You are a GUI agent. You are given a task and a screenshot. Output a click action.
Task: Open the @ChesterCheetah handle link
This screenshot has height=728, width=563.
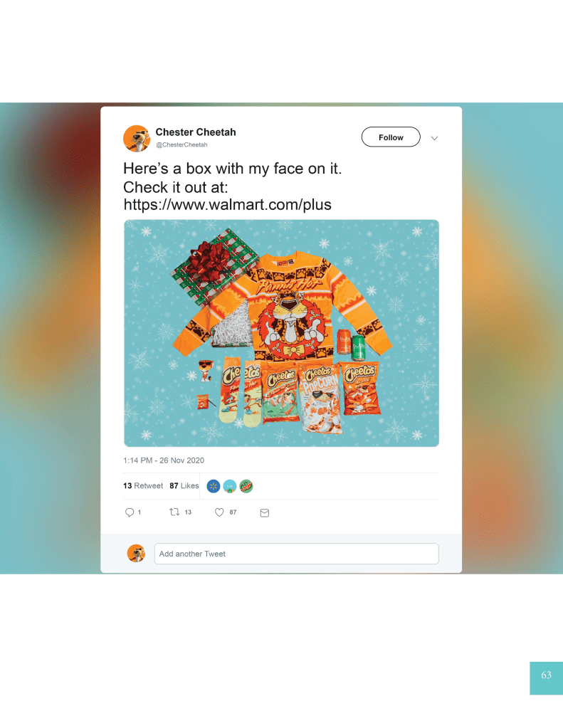(x=181, y=145)
